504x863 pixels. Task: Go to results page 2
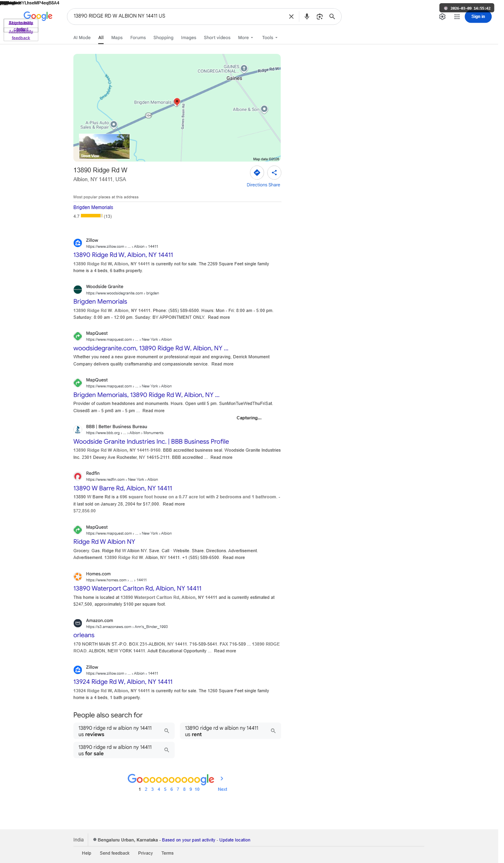click(146, 789)
